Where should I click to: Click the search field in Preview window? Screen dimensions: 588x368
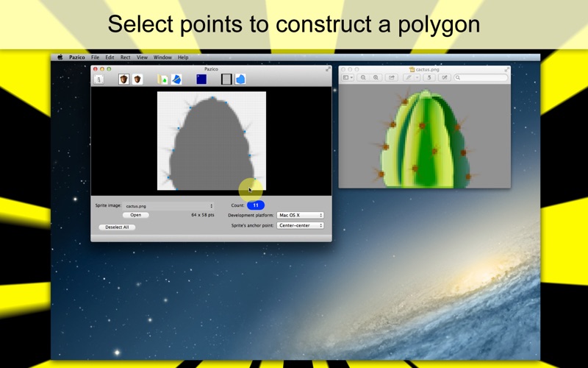pyautogui.click(x=481, y=77)
